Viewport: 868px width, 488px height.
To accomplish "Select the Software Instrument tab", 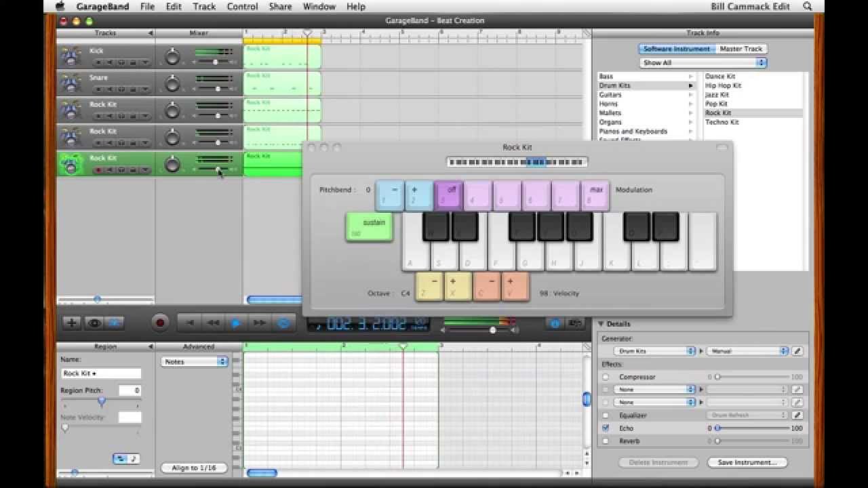I will [x=676, y=49].
